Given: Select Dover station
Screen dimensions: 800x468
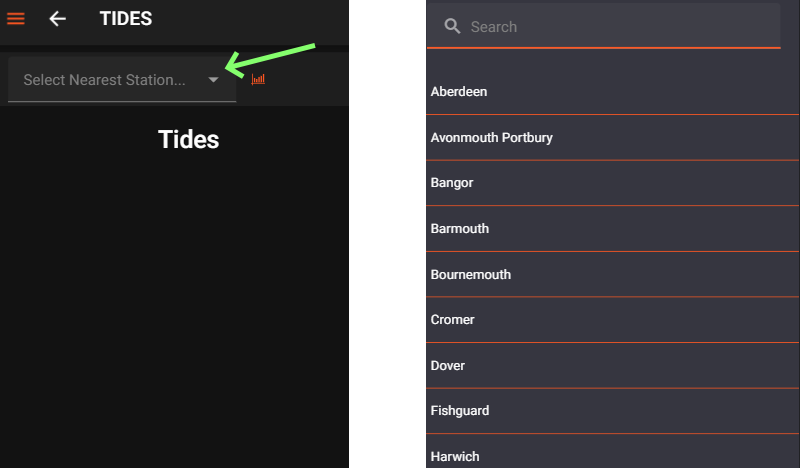Looking at the screenshot, I should [612, 365].
